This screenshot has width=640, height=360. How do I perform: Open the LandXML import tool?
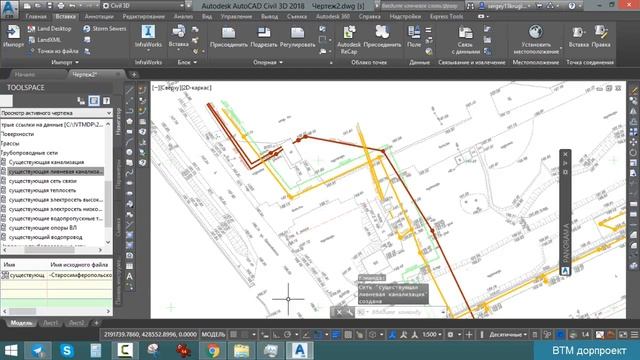point(44,40)
